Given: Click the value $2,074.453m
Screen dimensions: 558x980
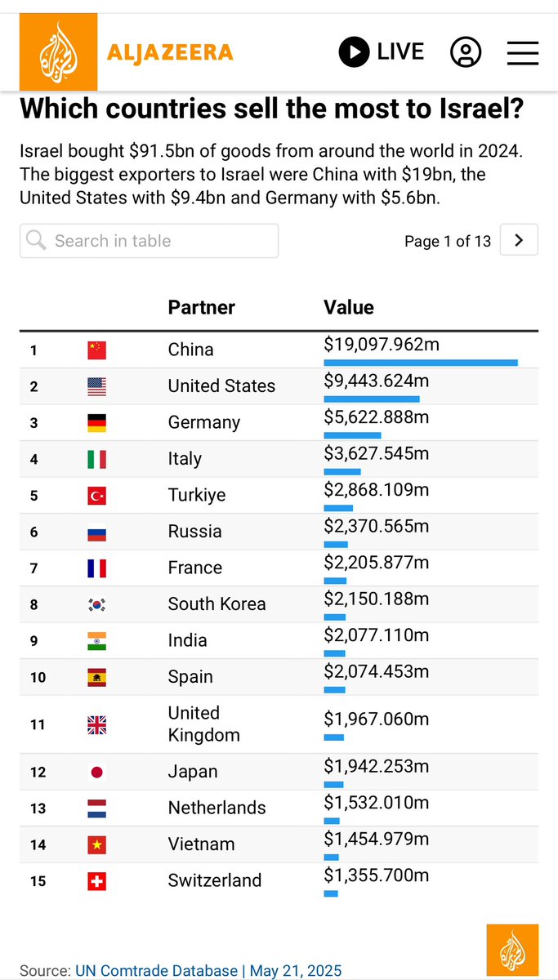Looking at the screenshot, I should [376, 672].
